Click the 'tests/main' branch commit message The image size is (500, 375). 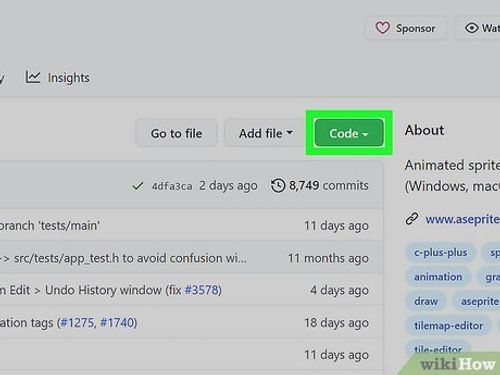tap(50, 226)
